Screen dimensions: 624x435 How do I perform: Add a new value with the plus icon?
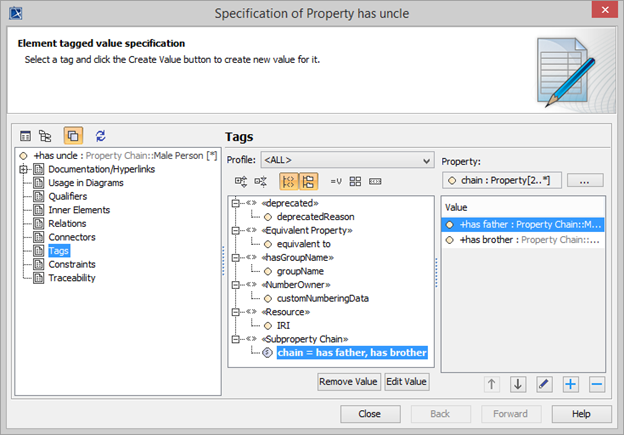coord(570,384)
